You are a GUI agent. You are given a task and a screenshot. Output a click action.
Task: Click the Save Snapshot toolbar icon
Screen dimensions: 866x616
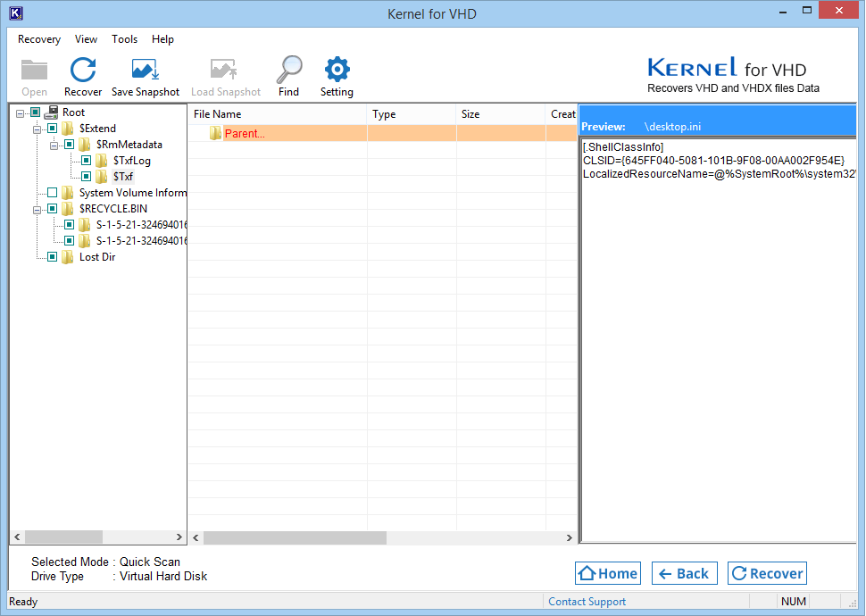(146, 70)
